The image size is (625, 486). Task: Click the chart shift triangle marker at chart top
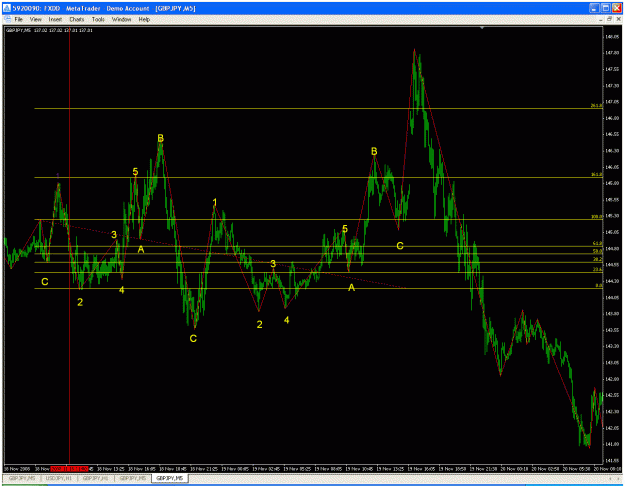coord(482,28)
